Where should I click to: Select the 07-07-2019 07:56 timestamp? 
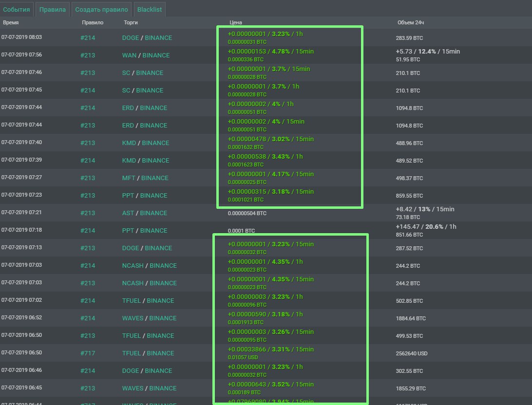click(x=22, y=55)
